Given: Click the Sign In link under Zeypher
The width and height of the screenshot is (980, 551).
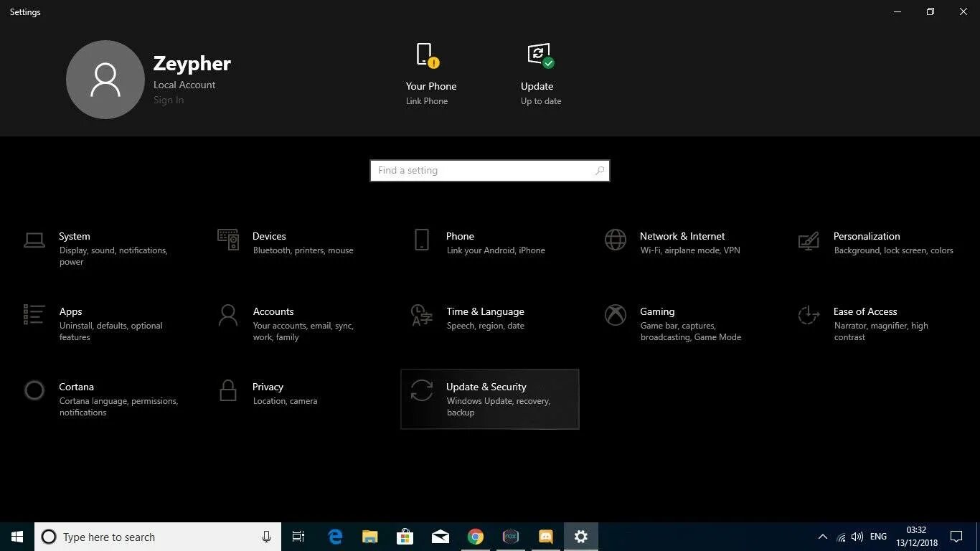Looking at the screenshot, I should (x=169, y=100).
